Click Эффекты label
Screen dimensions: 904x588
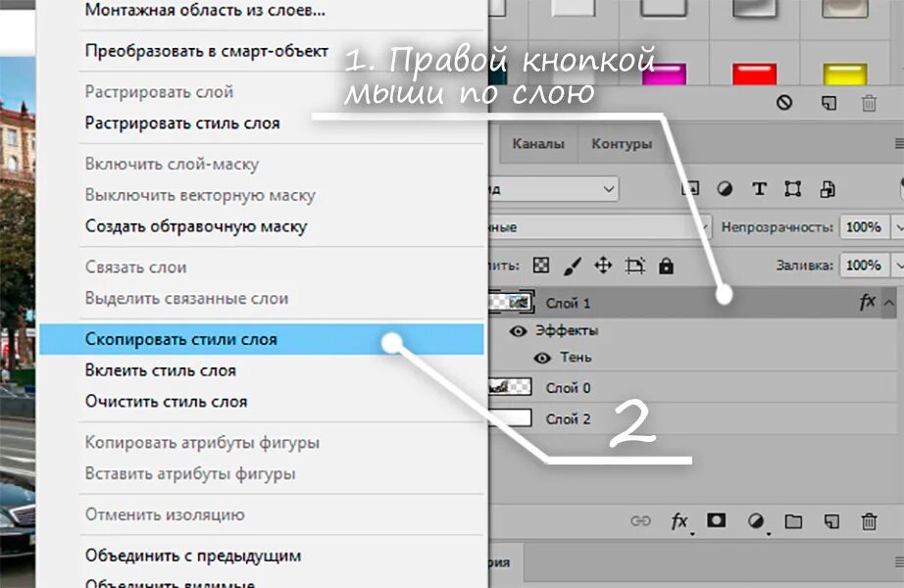(567, 330)
